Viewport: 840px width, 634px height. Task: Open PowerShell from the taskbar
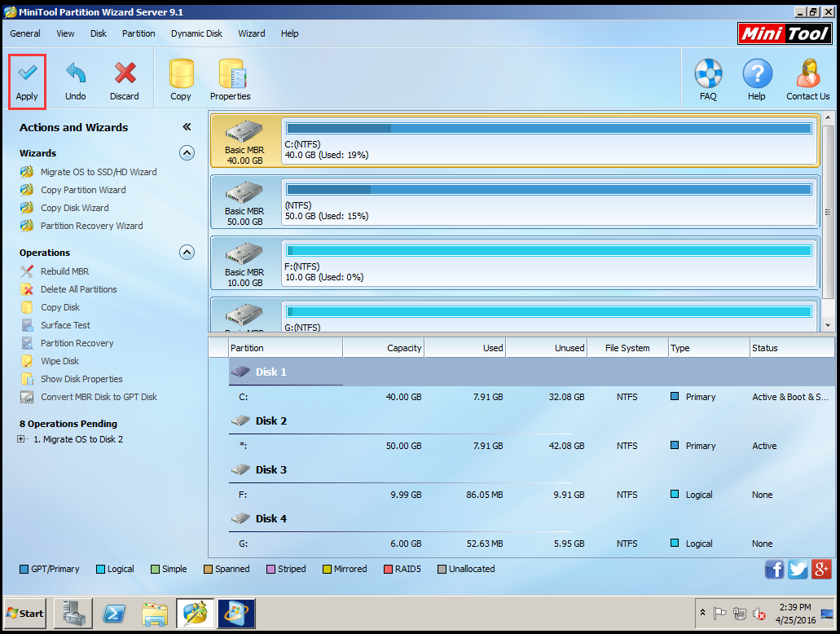(114, 614)
